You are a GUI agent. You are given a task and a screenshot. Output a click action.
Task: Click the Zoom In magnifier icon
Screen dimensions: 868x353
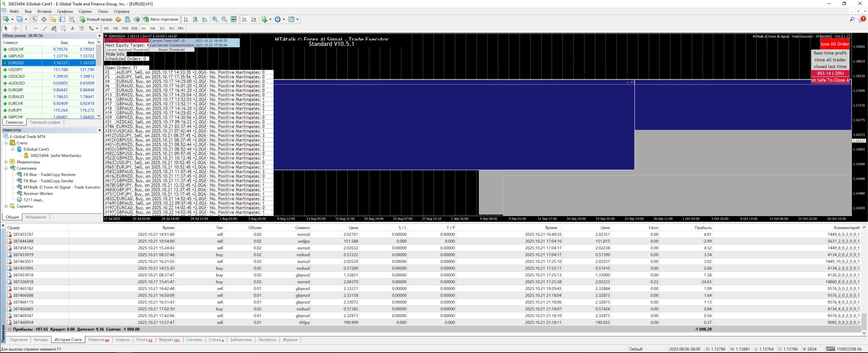point(215,19)
